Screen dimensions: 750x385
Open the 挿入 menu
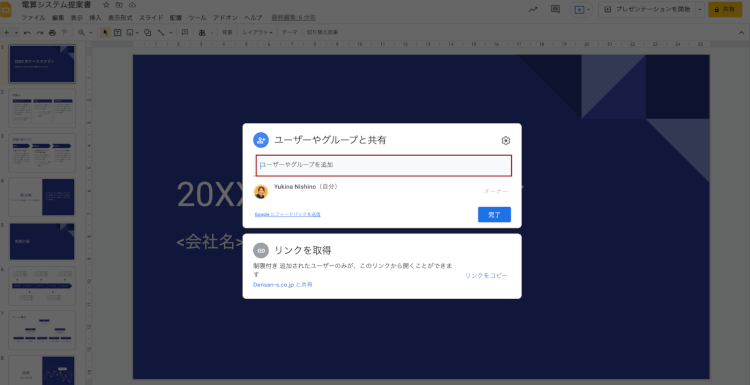click(x=96, y=18)
